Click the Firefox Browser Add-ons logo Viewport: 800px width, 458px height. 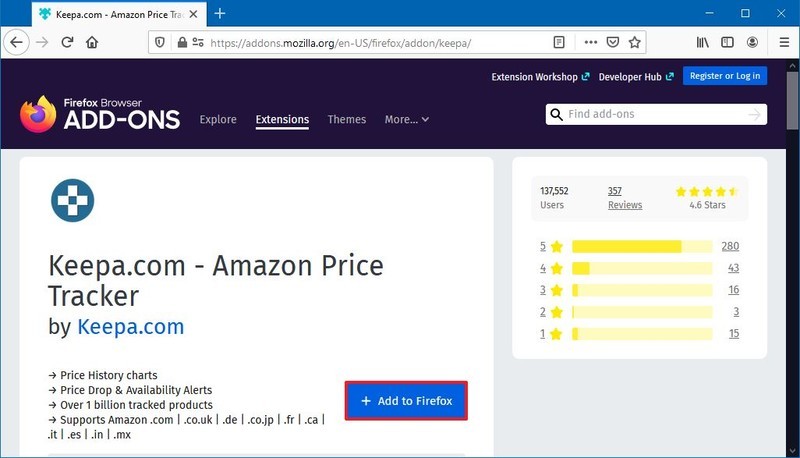coord(100,114)
